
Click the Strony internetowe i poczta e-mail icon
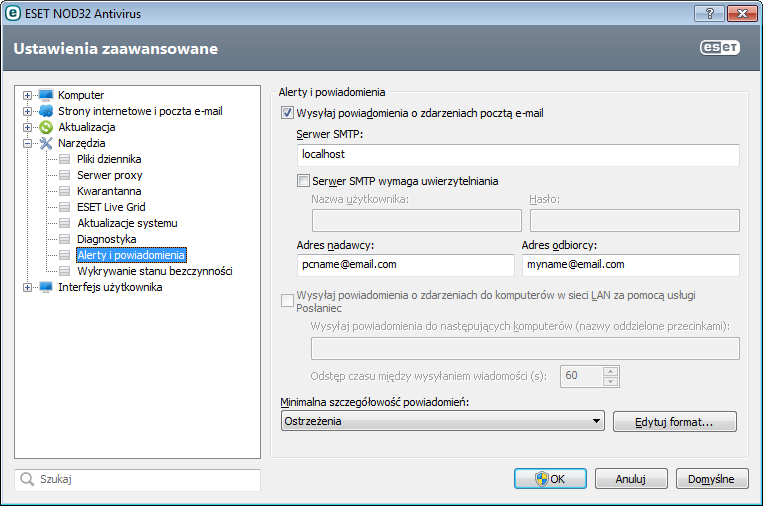pyautogui.click(x=46, y=111)
